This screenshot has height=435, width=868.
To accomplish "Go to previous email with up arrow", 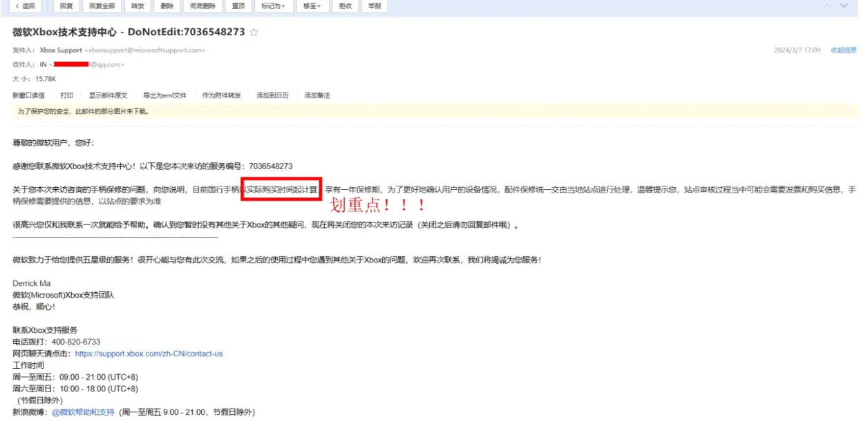I will (x=827, y=6).
